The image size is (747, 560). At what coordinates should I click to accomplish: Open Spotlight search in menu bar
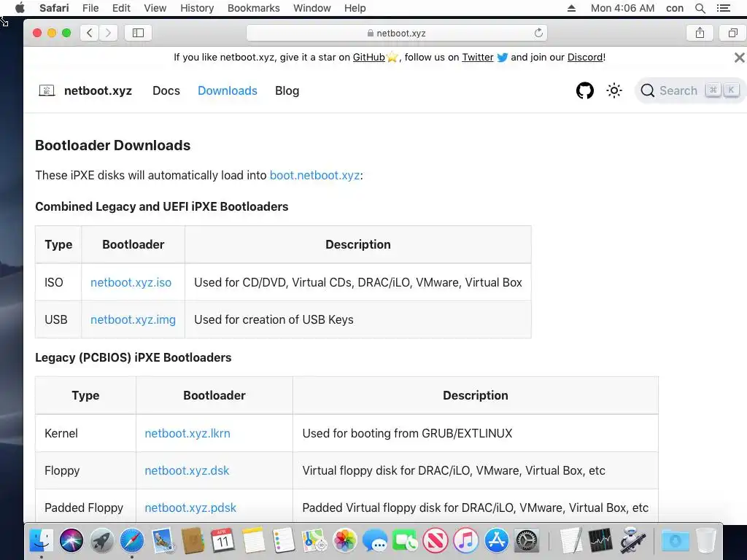700,8
